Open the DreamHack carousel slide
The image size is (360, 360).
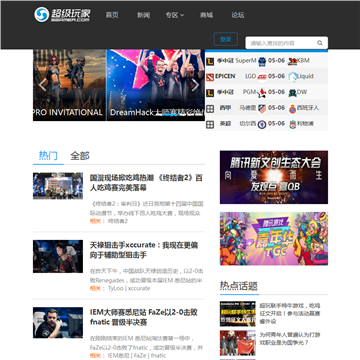tap(156, 85)
